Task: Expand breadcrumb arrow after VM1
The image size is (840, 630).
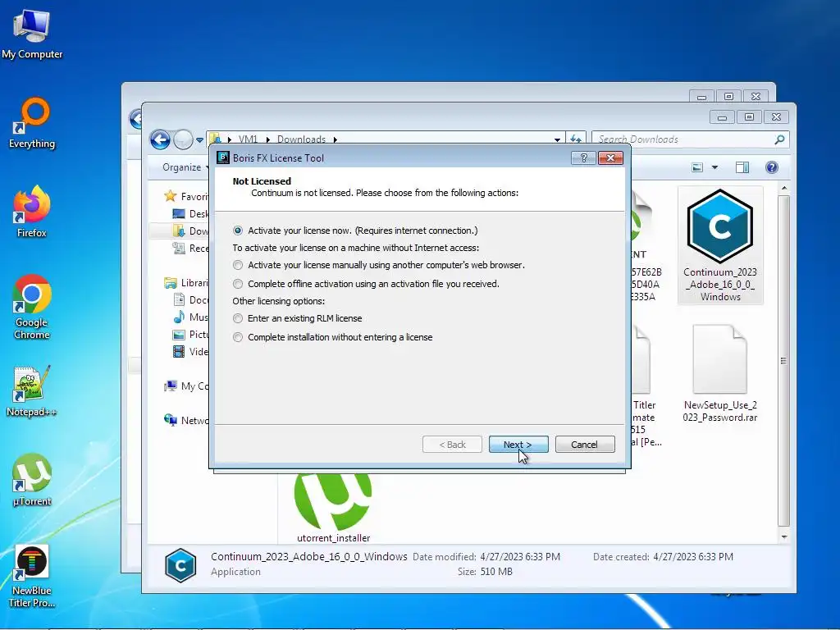Action: [x=267, y=139]
